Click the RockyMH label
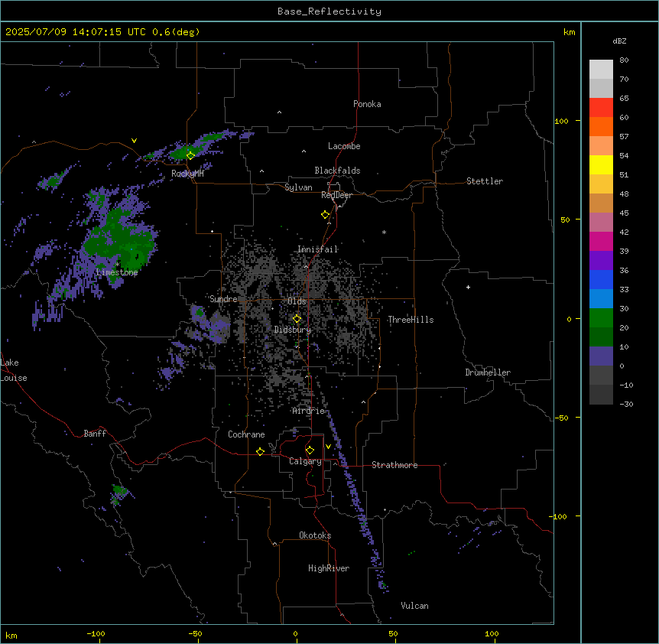This screenshot has height=644, width=659. [x=187, y=174]
